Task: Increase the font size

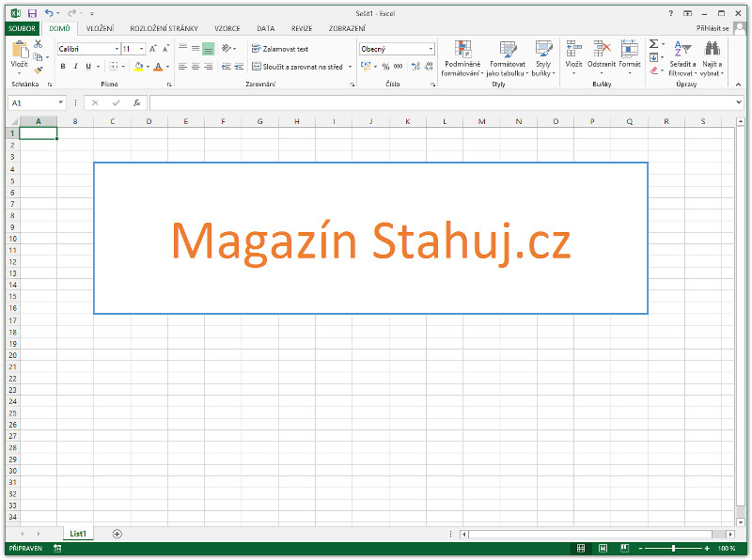Action: [x=153, y=49]
